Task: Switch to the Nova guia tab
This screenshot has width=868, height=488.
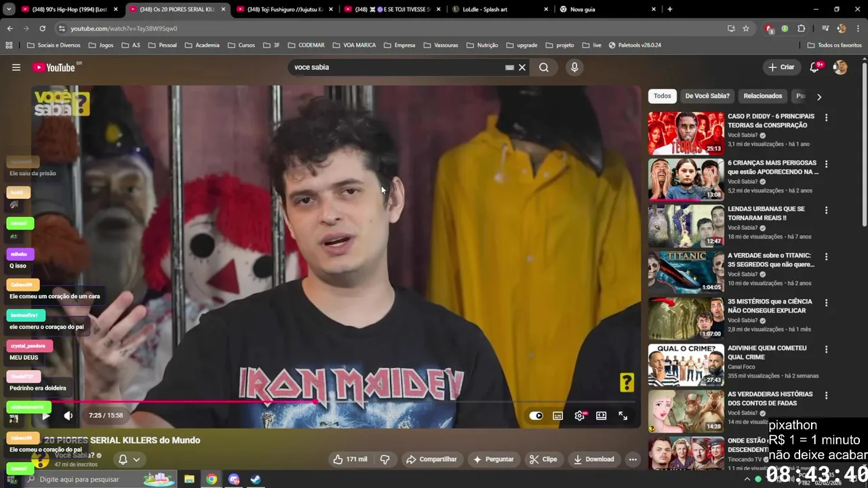Action: pos(608,9)
